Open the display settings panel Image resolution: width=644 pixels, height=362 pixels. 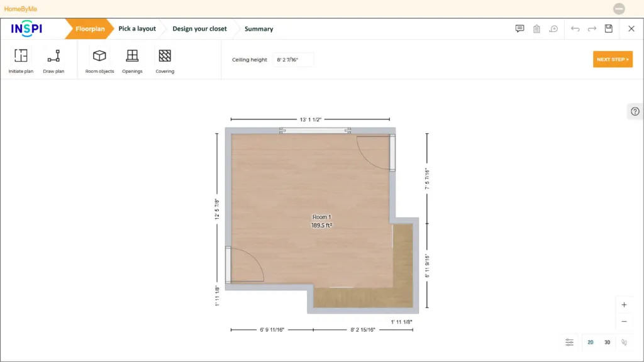click(x=569, y=342)
